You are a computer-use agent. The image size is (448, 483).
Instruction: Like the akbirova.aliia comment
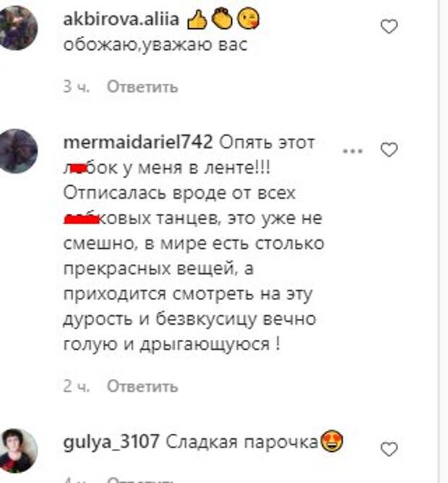click(x=389, y=27)
